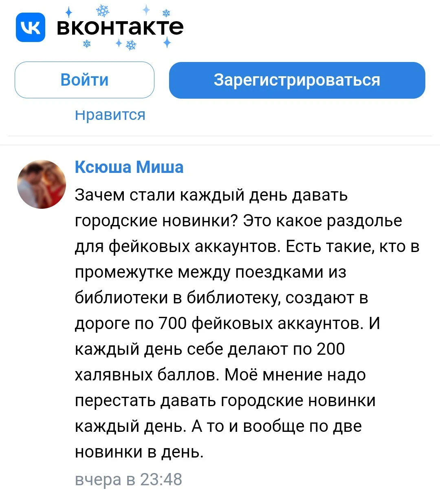The image size is (440, 504).
Task: Click the number 200 in the comment text
Action: [331, 349]
